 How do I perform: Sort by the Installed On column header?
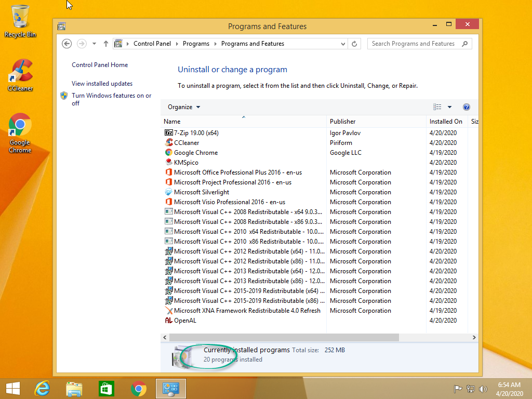click(x=447, y=122)
